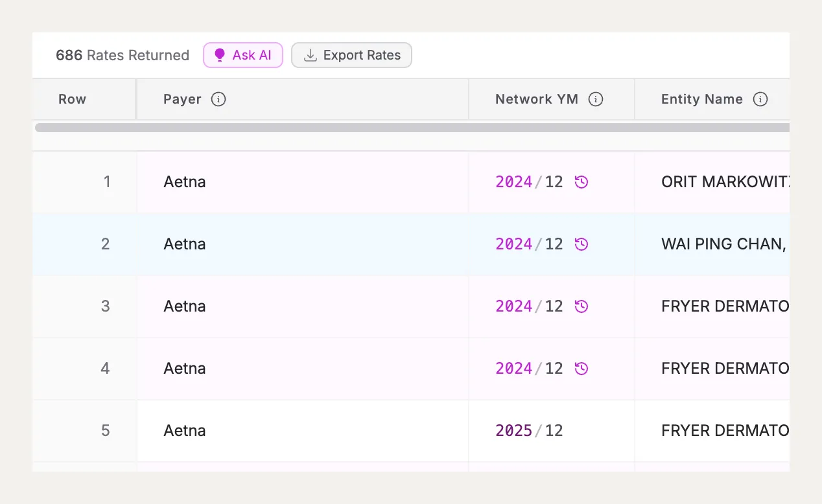Viewport: 822px width, 504px height.
Task: Click the history clock icon on row 4
Action: [x=581, y=368]
